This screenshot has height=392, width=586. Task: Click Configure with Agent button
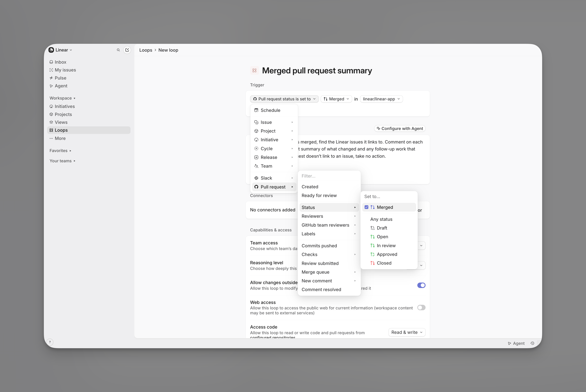click(x=400, y=128)
